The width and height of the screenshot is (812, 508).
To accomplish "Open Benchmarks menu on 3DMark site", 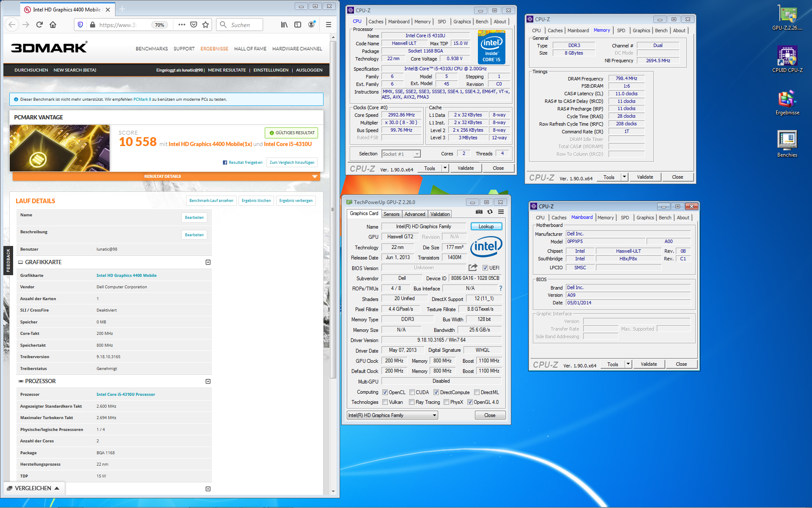I will (x=152, y=49).
